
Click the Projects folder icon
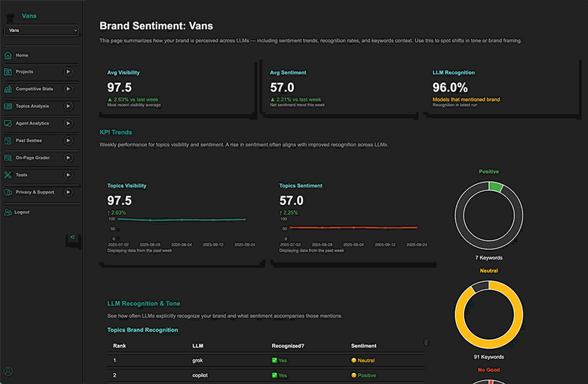(8, 72)
